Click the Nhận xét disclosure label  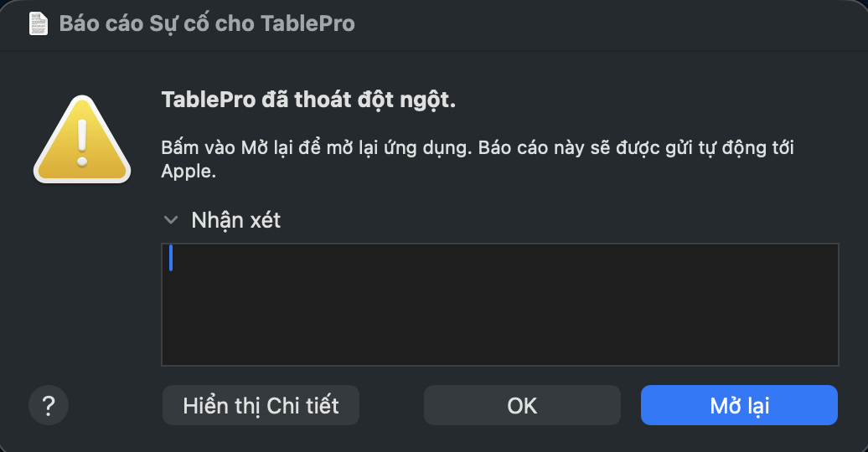pyautogui.click(x=235, y=220)
